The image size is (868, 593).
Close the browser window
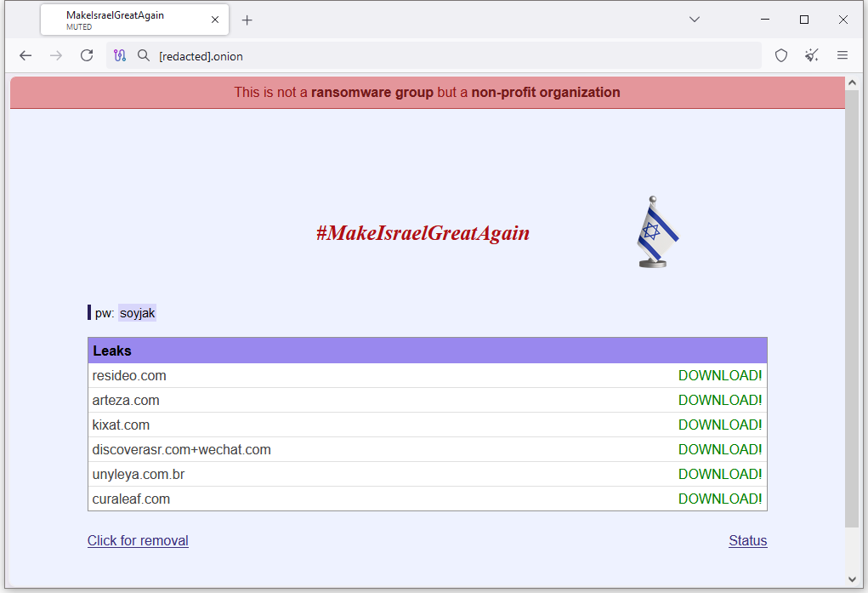click(x=843, y=20)
